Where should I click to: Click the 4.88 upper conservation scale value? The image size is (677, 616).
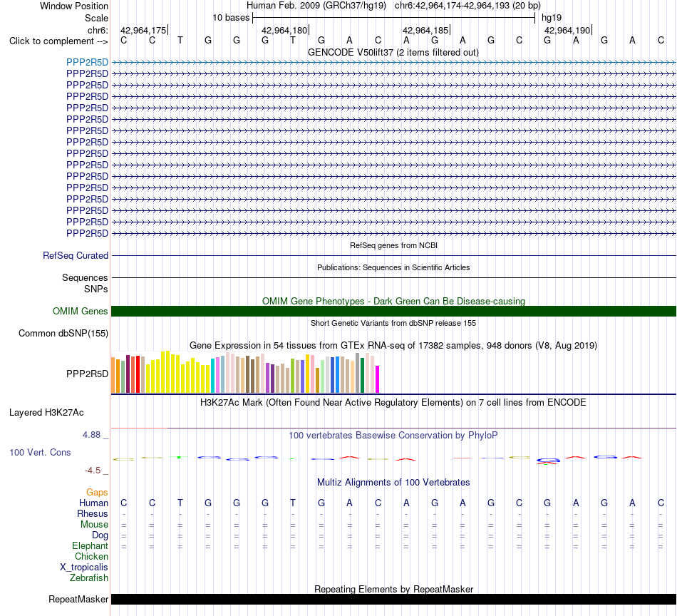coord(91,435)
